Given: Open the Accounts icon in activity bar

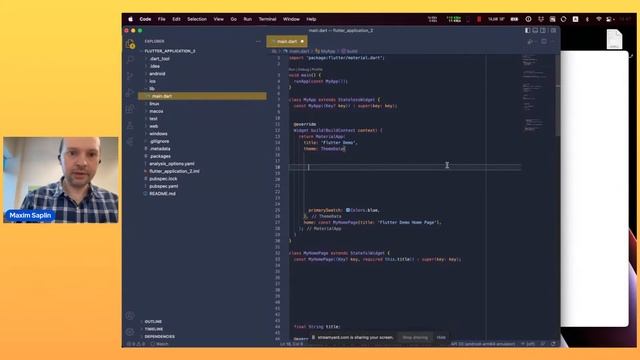Looking at the screenshot, I should (130, 316).
